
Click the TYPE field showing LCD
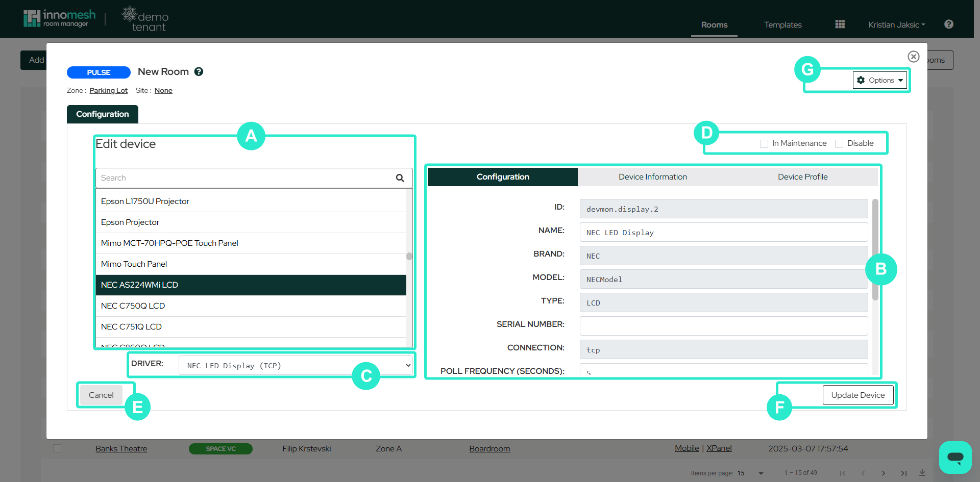click(x=724, y=302)
